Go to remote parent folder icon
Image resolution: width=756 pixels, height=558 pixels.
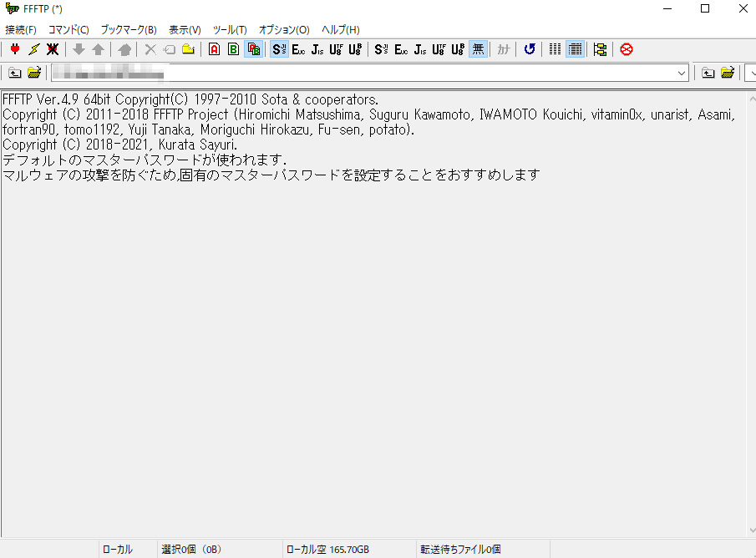pos(708,74)
